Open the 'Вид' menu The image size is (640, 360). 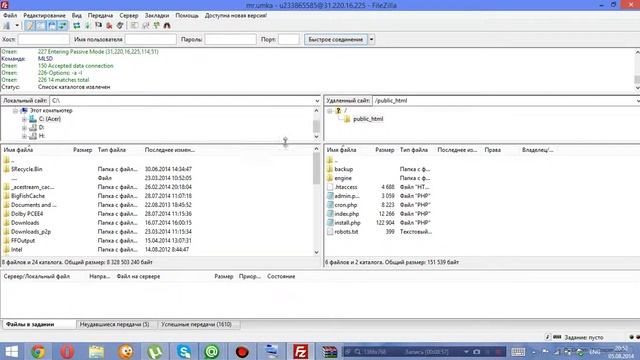point(77,16)
